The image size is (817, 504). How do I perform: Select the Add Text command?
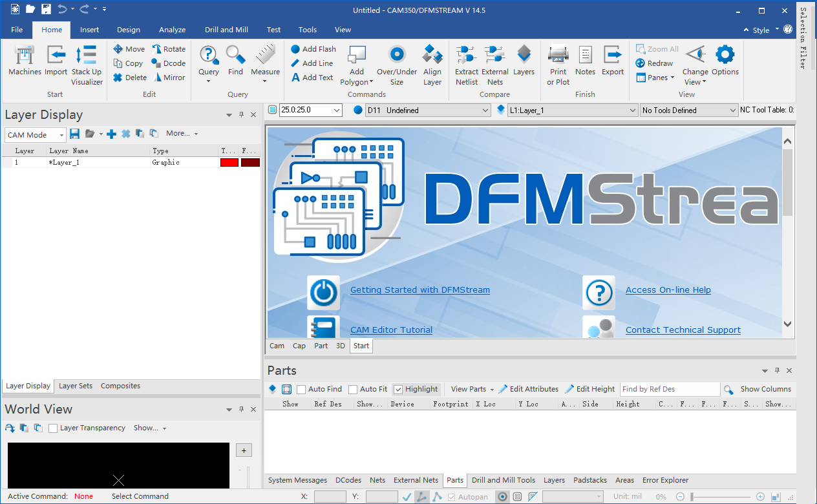pos(312,78)
